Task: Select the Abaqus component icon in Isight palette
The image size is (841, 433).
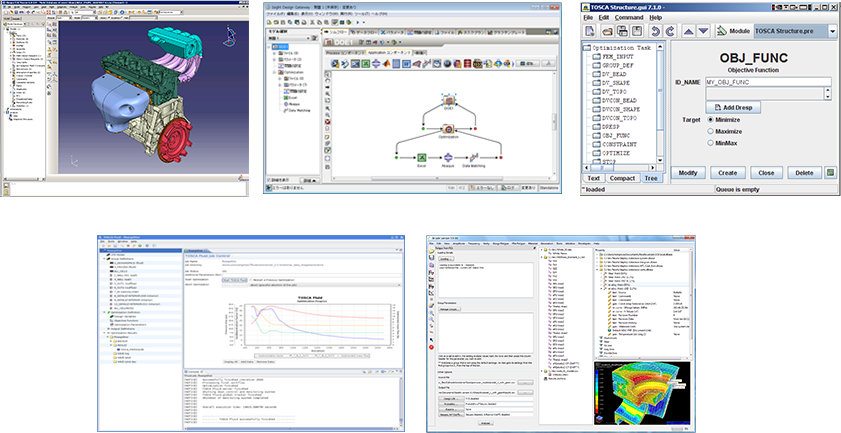Action: coord(376,63)
